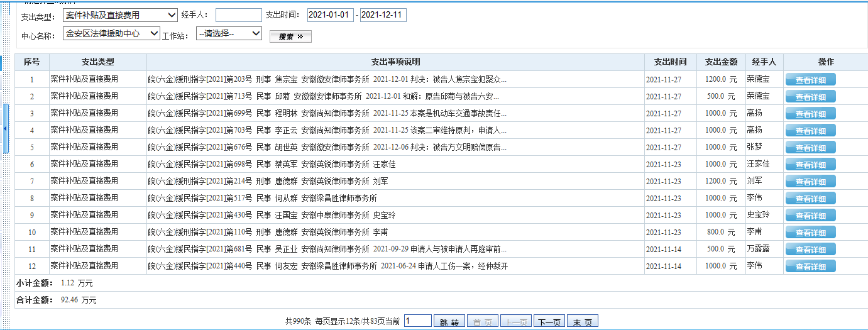Click the 支出金额 column header
Image resolution: width=868 pixels, height=330 pixels.
click(x=721, y=62)
